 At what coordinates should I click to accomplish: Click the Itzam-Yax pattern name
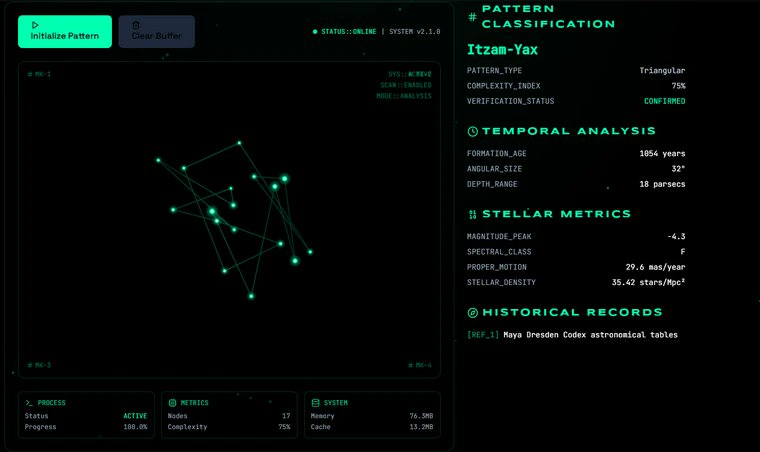502,49
